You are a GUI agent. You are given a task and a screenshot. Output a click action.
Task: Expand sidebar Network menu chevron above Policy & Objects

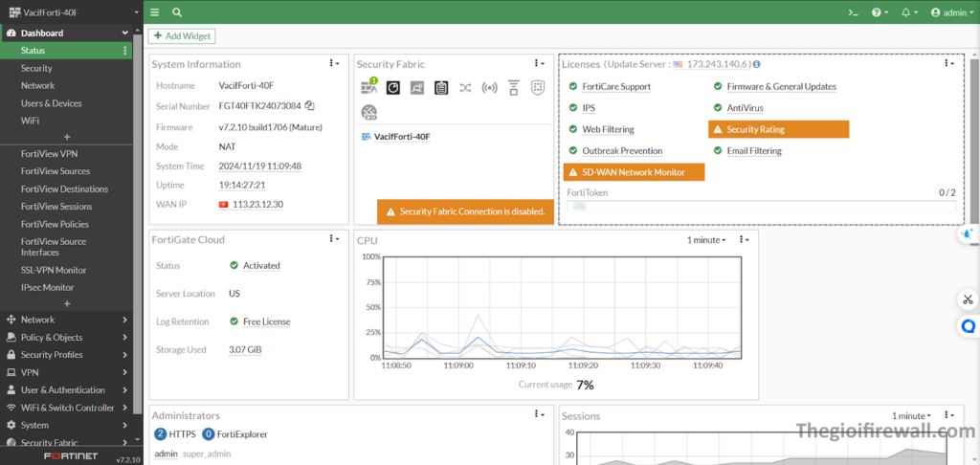pos(125,320)
